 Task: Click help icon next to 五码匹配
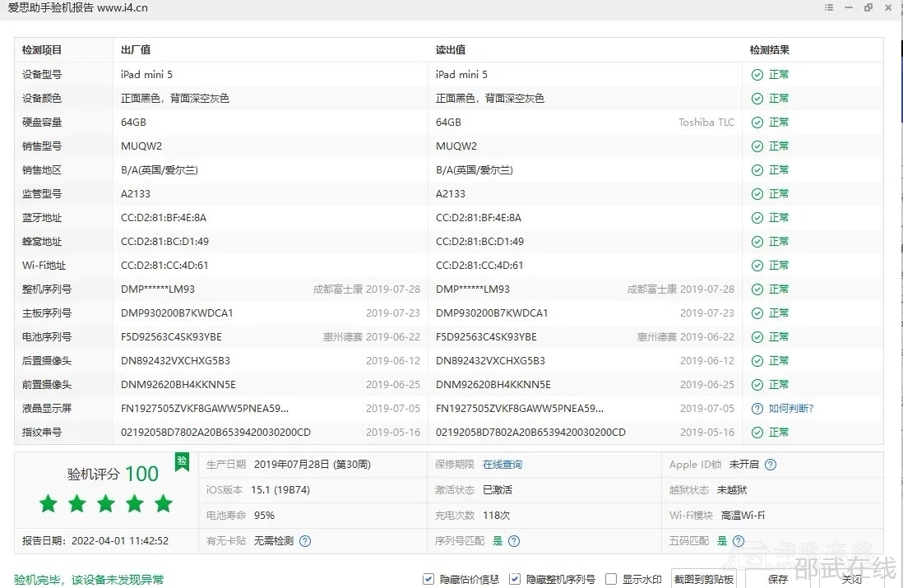click(x=739, y=541)
